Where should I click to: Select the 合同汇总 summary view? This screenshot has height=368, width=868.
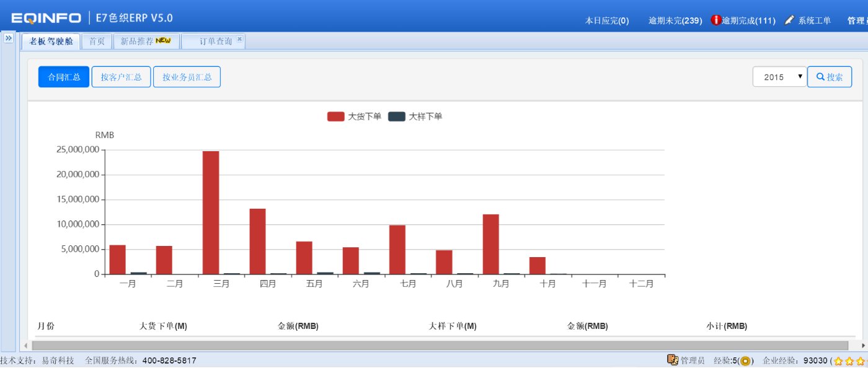[64, 77]
